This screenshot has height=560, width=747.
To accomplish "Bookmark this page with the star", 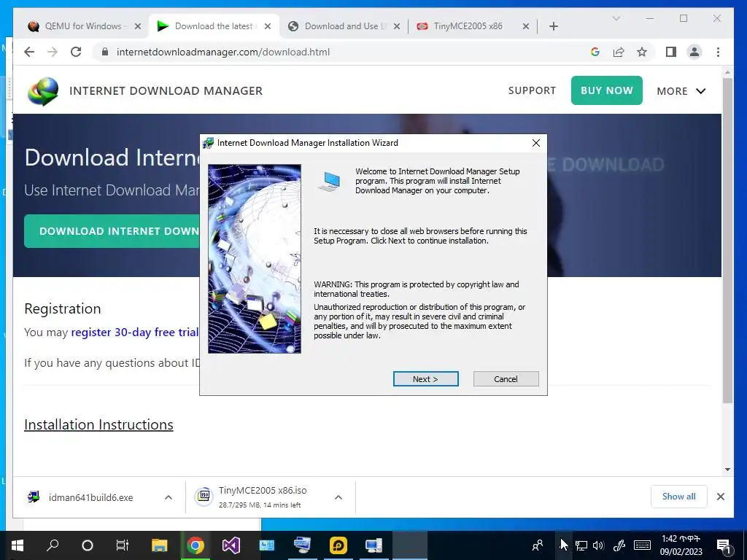I will [642, 52].
